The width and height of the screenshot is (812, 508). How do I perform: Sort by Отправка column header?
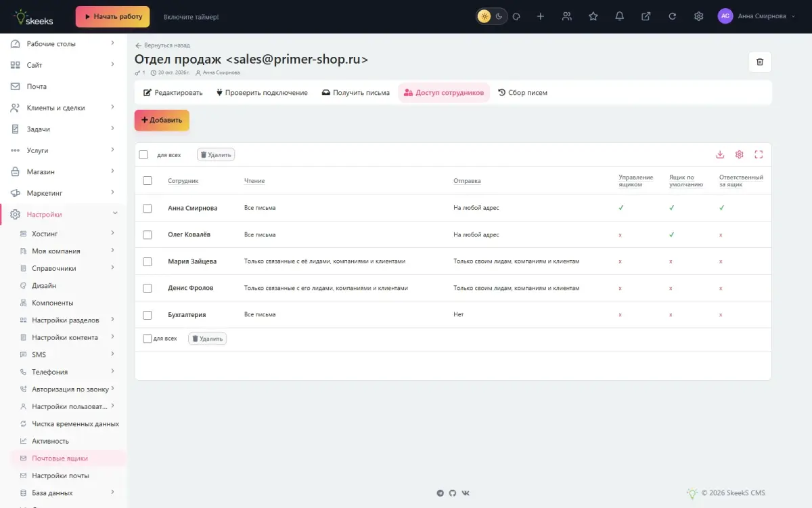pyautogui.click(x=467, y=181)
